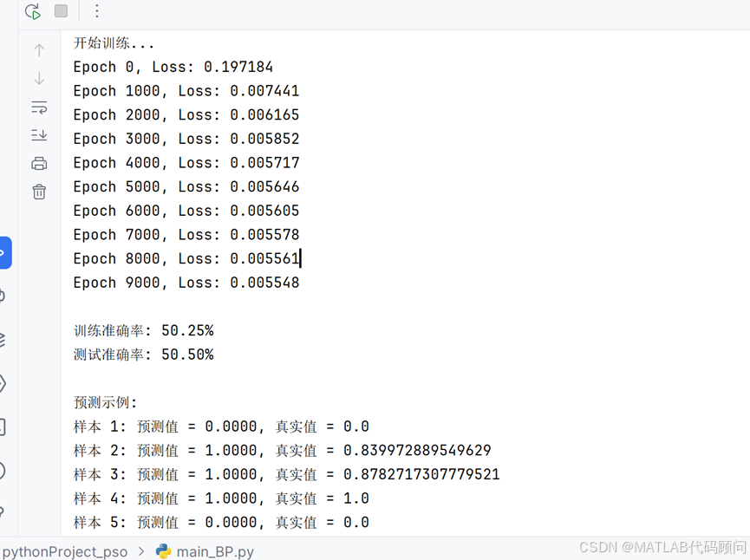
Task: Select the highlighted blue Run tool window button
Action: click(5, 252)
